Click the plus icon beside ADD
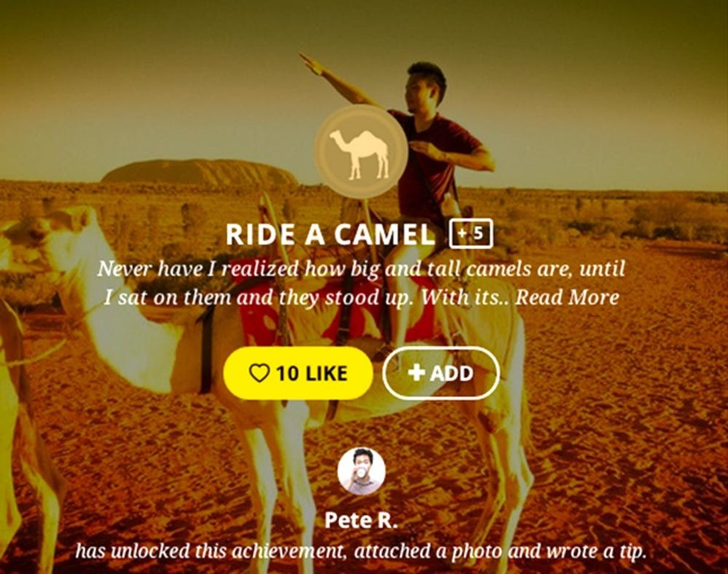 point(416,372)
